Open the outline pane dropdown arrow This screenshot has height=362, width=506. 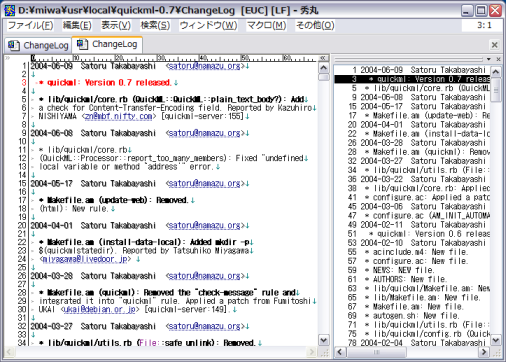click(x=489, y=59)
